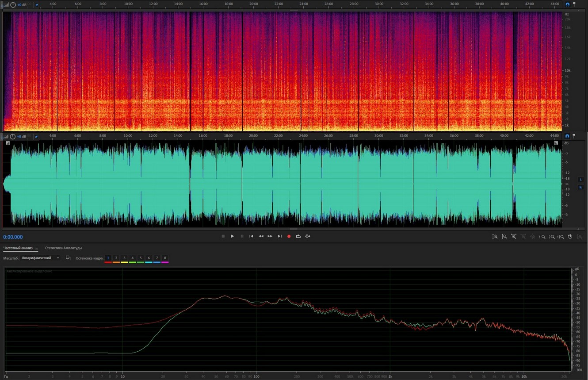Jump to previous marker with skip-back icon
588x380 pixels.
[x=251, y=236]
